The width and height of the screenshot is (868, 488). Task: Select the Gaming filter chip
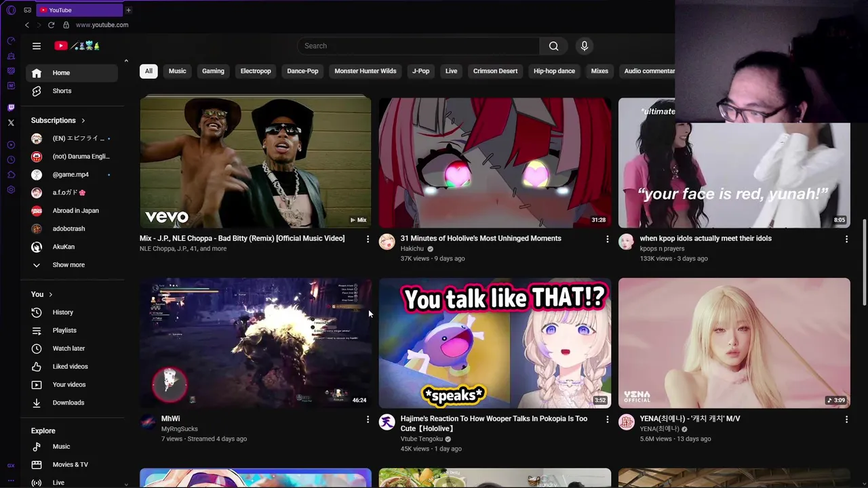[x=213, y=71]
